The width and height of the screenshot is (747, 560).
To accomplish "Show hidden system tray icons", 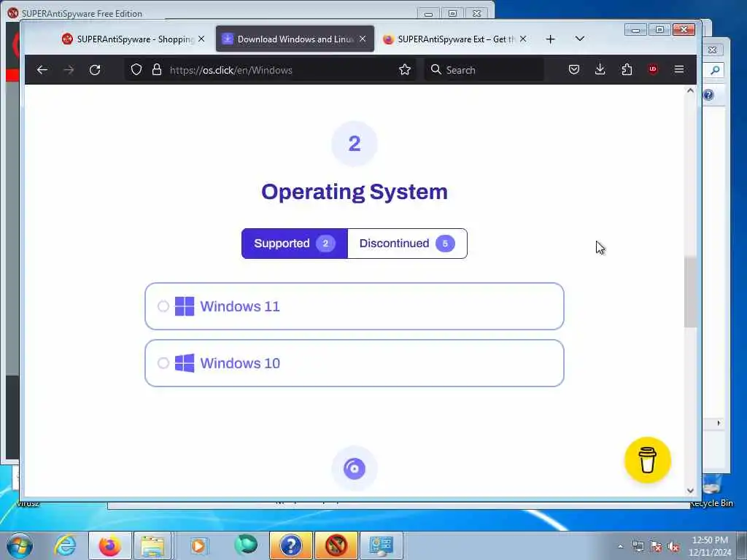I will coord(620,547).
